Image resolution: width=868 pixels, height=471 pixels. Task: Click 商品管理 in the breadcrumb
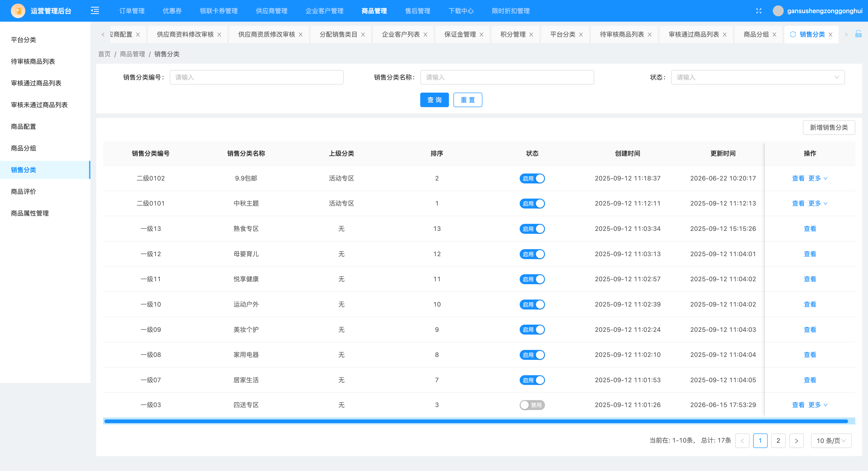132,54
